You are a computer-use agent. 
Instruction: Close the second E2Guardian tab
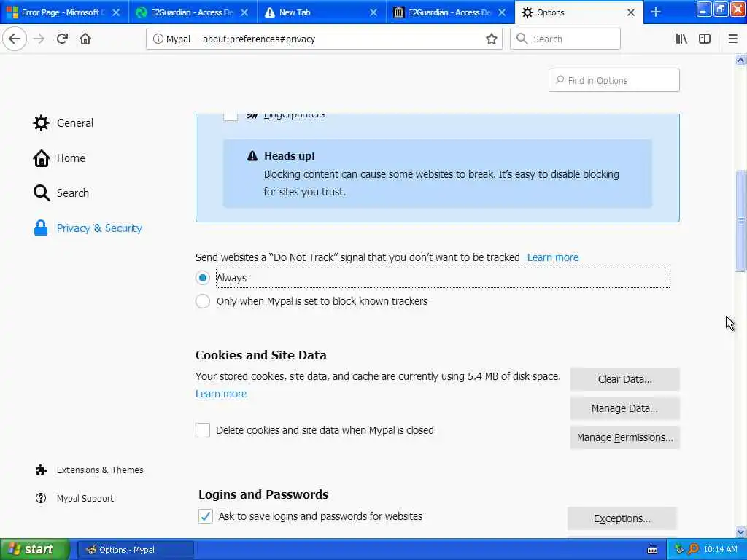(502, 12)
